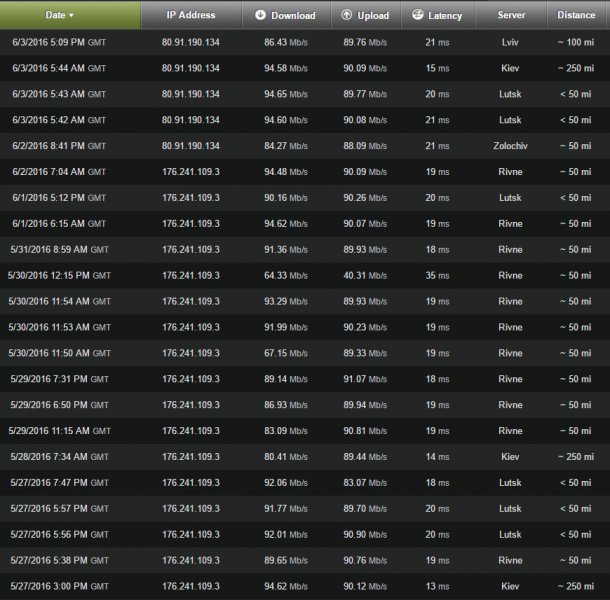The width and height of the screenshot is (610, 600).
Task: Sort results by IP Address column
Action: [x=192, y=15]
